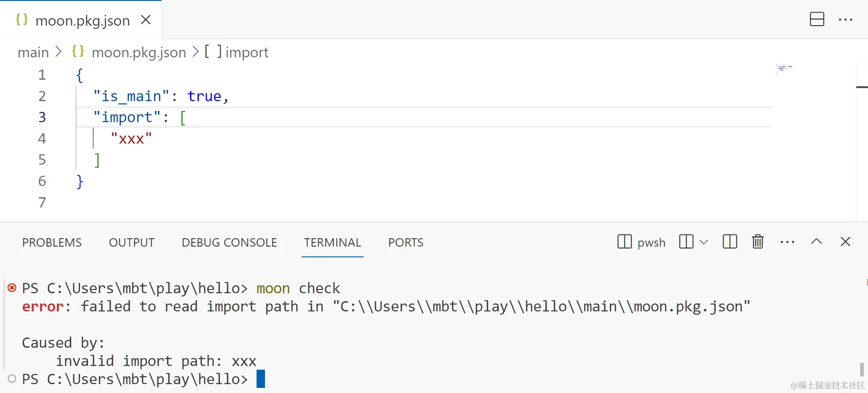Split the editor with the layout icon
Screen dimensions: 868x393
click(817, 19)
